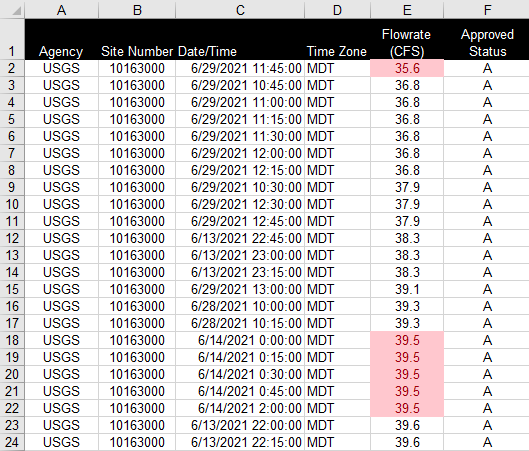Select the cell with 6/29/2021 13:00:00

click(x=240, y=289)
